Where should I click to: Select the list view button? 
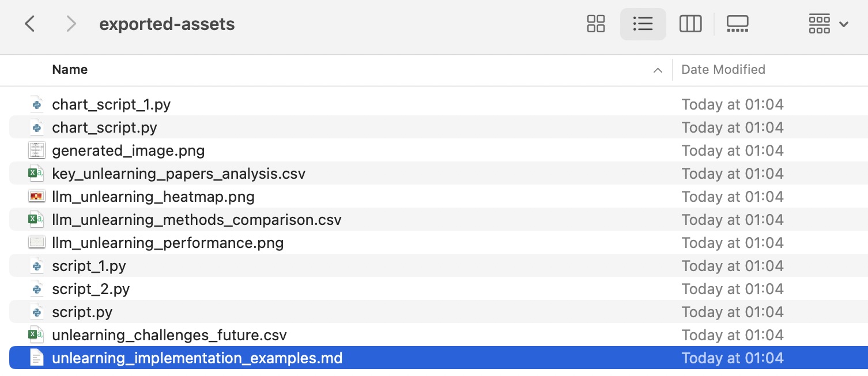[x=643, y=24]
